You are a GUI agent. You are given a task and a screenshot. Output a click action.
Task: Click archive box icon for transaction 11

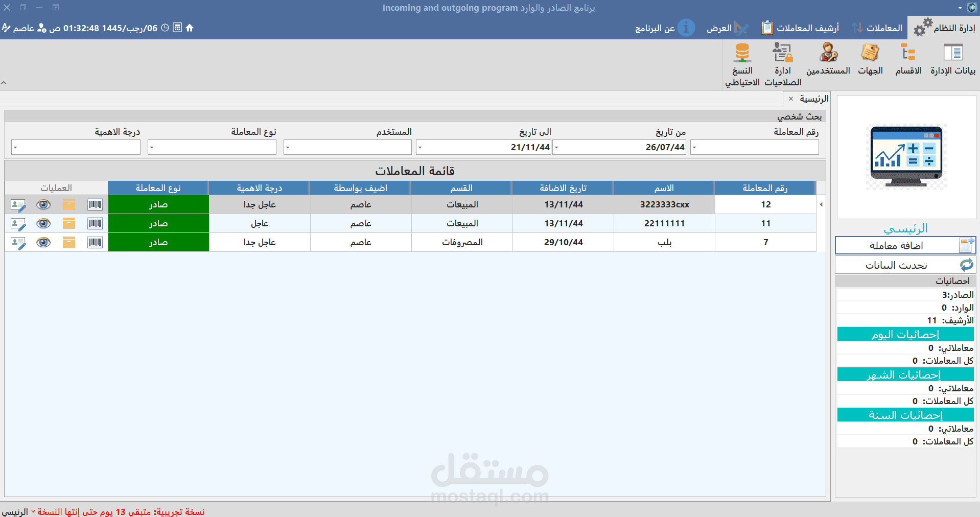tap(69, 223)
